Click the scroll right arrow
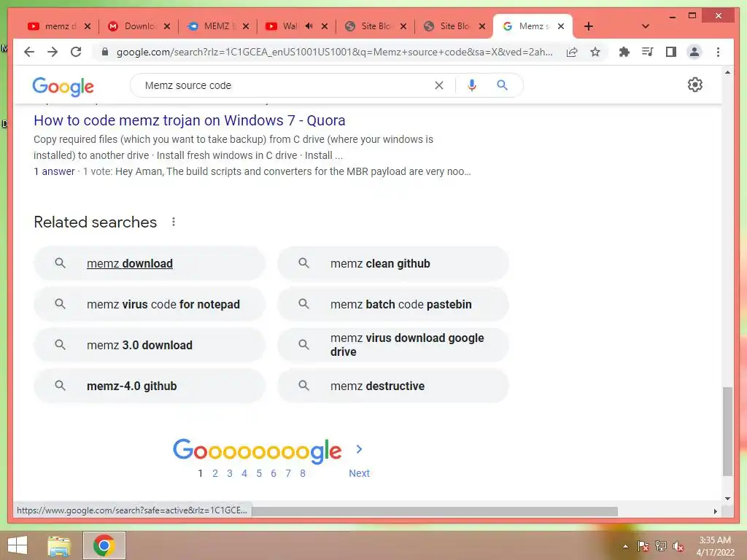 point(715,511)
